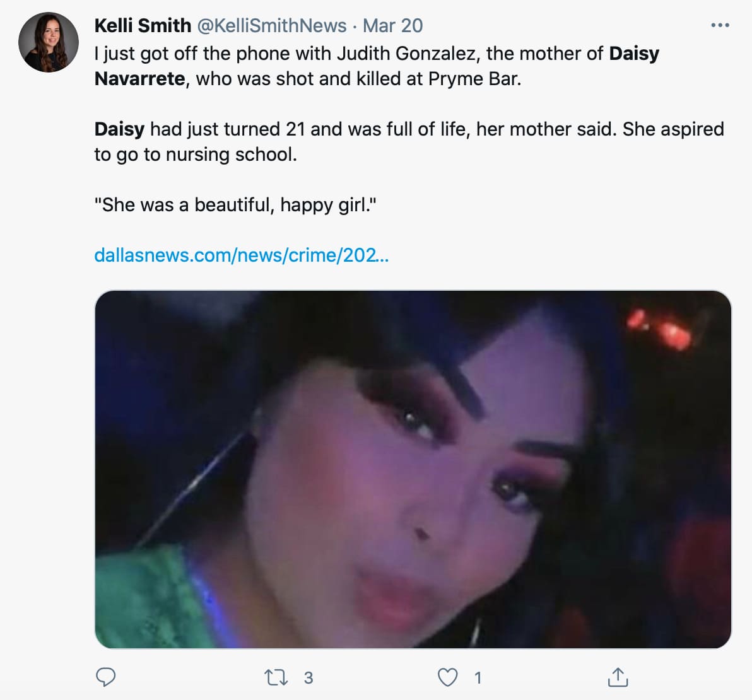The image size is (752, 700).
Task: Click the reply speech bubble icon
Action: point(105,677)
